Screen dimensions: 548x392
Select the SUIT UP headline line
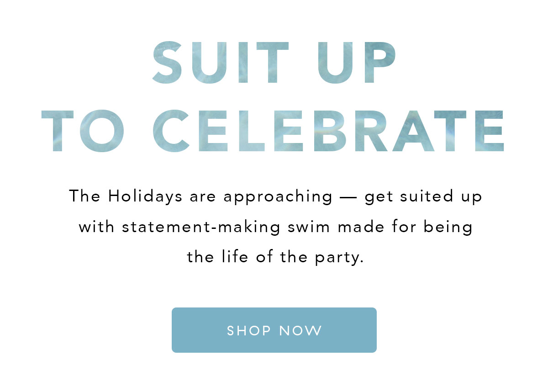click(x=274, y=63)
